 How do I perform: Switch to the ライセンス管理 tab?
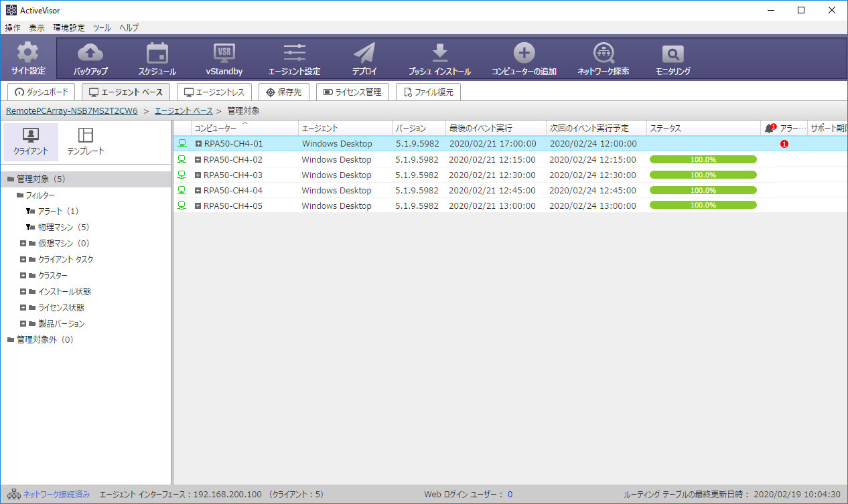coord(352,92)
